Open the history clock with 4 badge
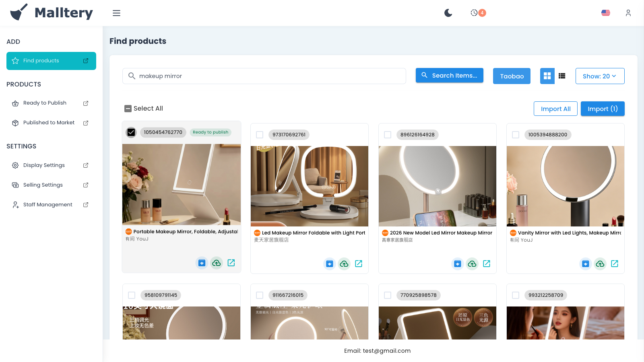The image size is (644, 362). (x=478, y=13)
